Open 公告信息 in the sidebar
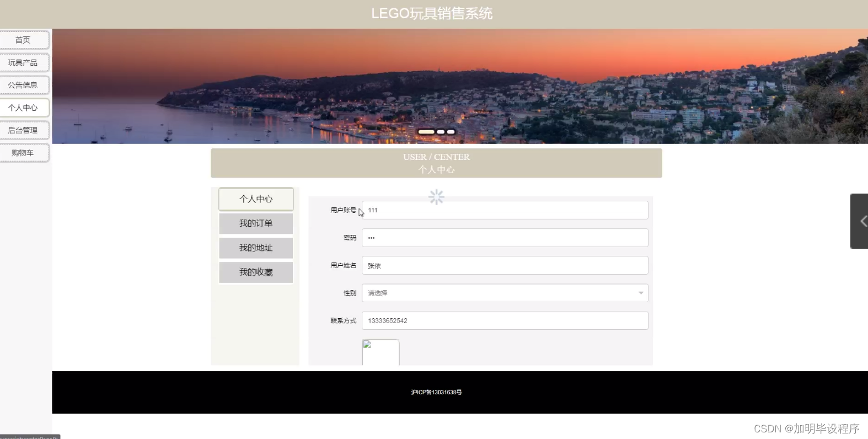The width and height of the screenshot is (868, 439). pos(24,85)
